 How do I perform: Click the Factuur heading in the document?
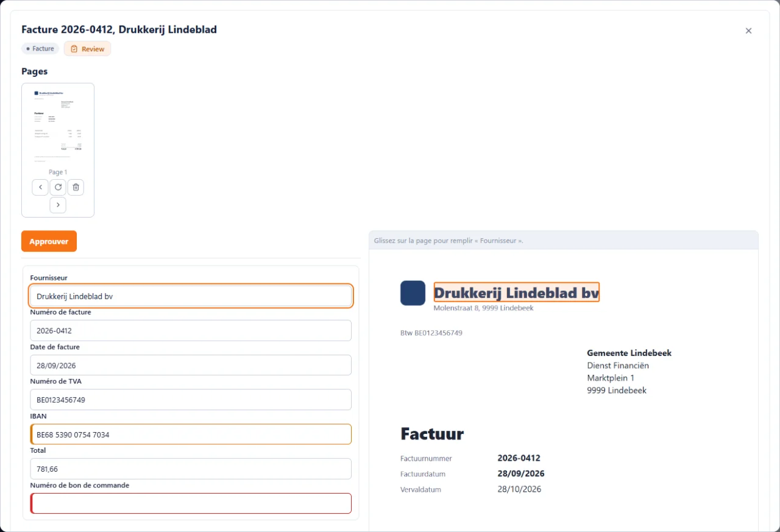(432, 434)
